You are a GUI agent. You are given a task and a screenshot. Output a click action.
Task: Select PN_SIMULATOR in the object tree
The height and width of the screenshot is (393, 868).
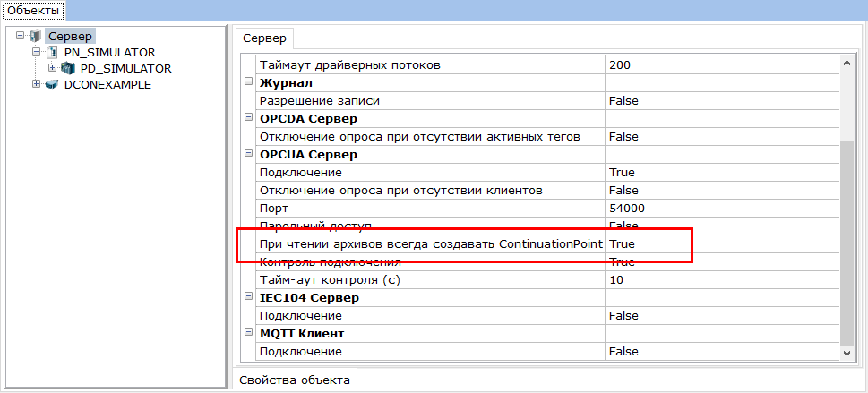click(109, 53)
